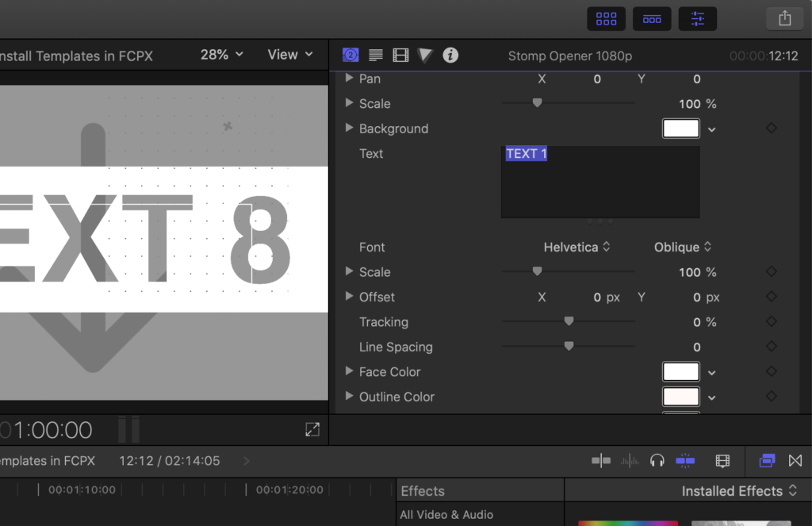812x526 pixels.
Task: Open the Font family Helvetica dropdown
Action: pos(576,248)
